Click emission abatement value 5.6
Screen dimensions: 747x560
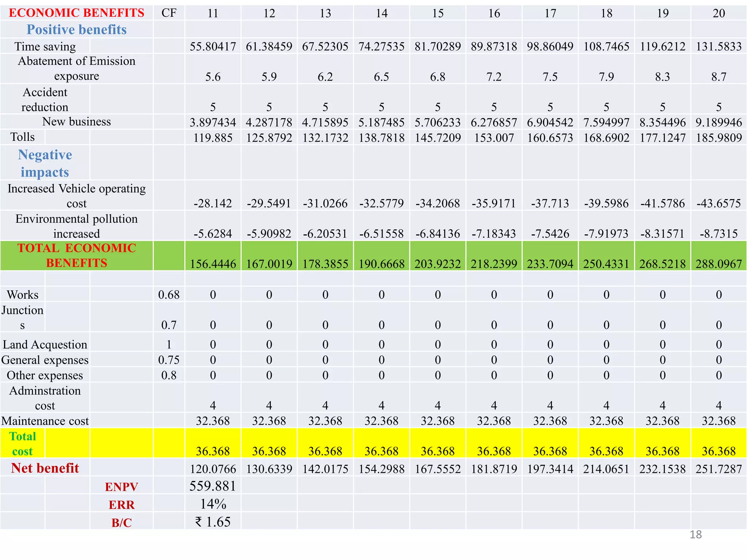[213, 77]
